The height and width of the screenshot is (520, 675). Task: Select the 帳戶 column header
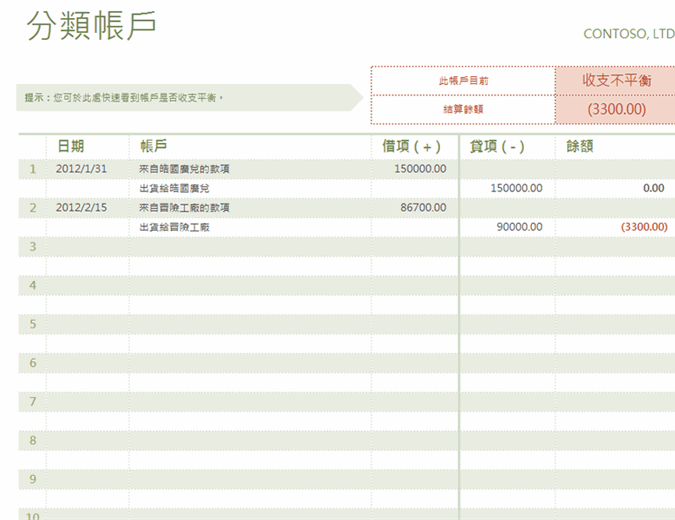point(154,146)
